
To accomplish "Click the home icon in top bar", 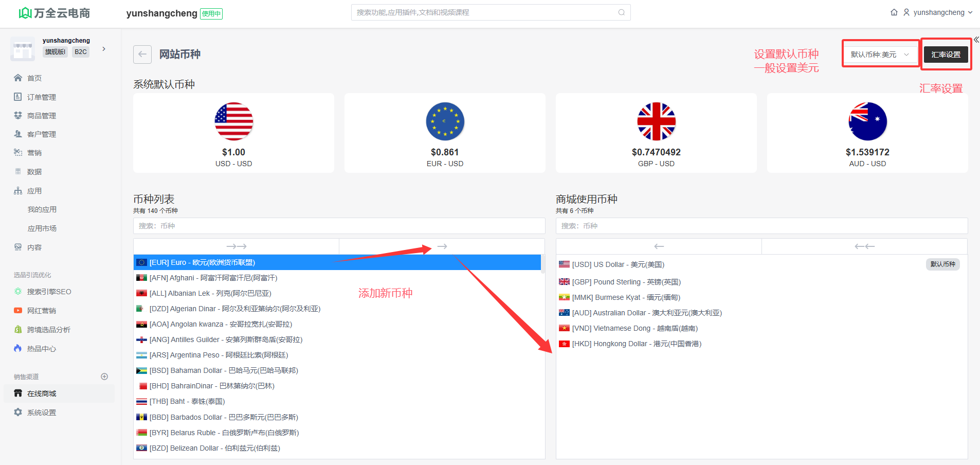I will (x=894, y=12).
